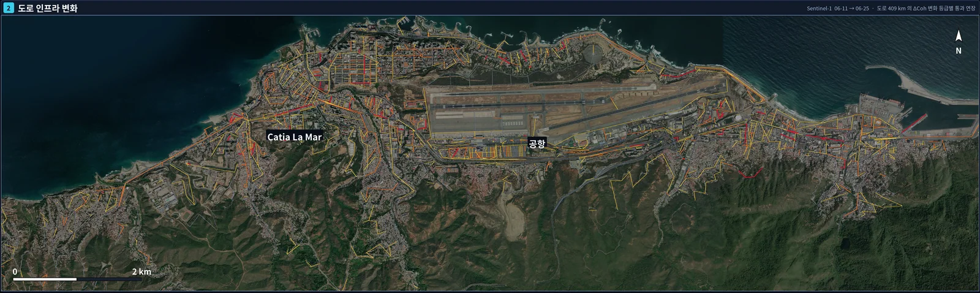Click the 'Catia La Mar' map label

(295, 137)
